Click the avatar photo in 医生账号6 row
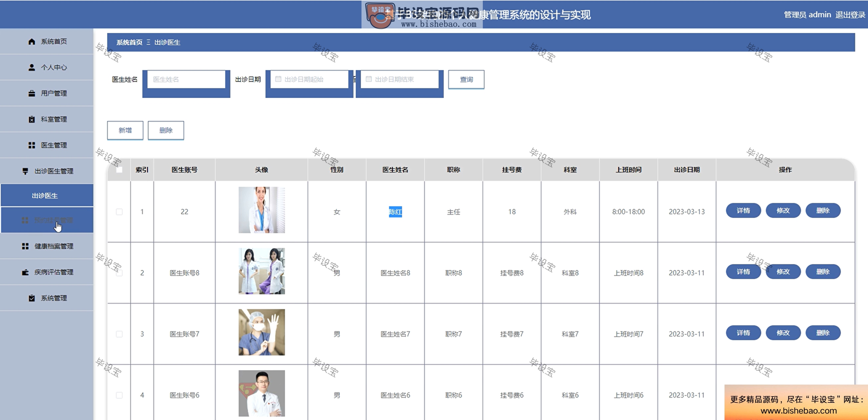The height and width of the screenshot is (420, 868). coord(262,393)
